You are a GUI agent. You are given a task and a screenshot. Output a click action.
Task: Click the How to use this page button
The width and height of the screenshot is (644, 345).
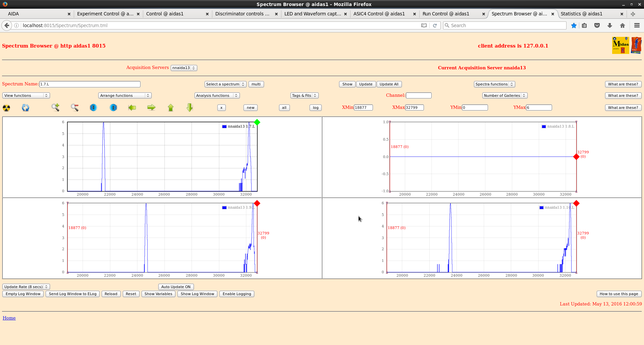coord(619,294)
